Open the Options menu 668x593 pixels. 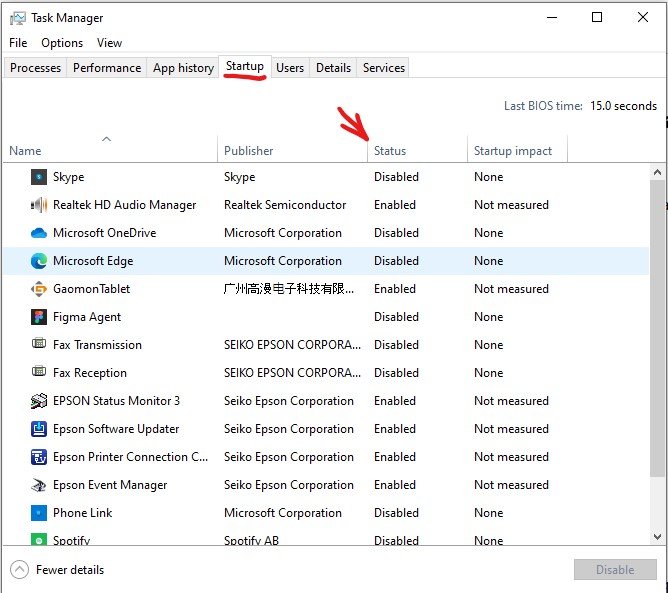pos(62,43)
